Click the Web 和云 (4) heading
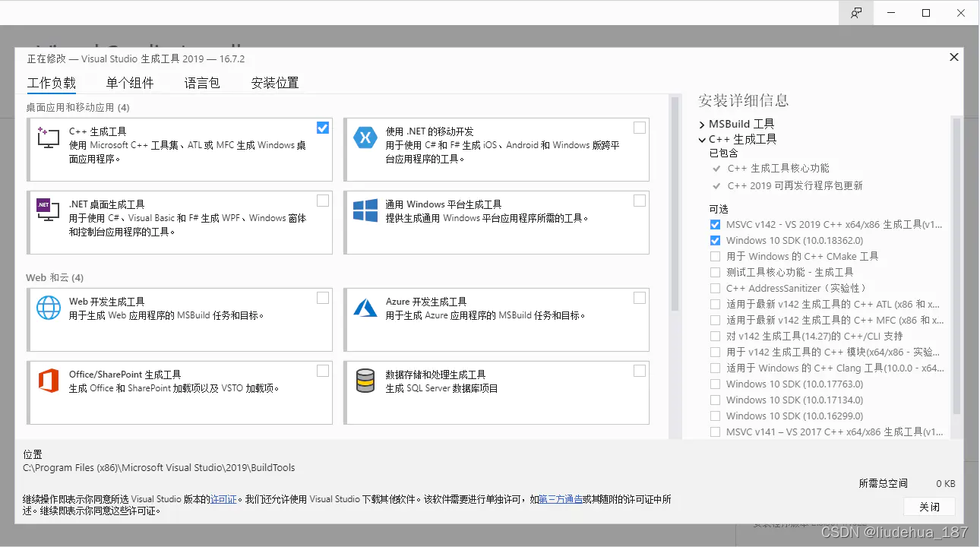The image size is (980, 547). point(55,278)
